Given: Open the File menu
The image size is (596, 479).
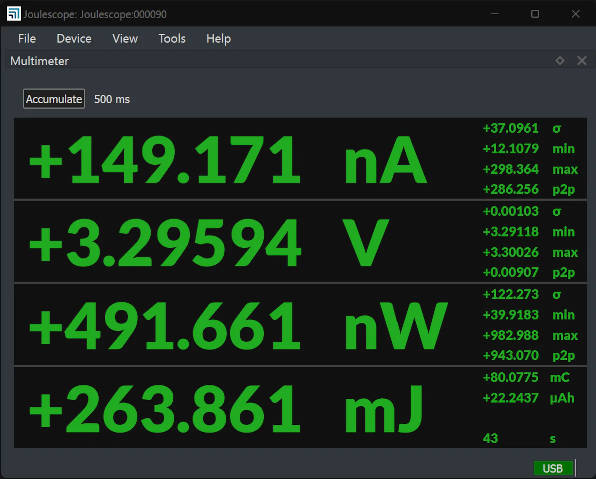Looking at the screenshot, I should (27, 38).
